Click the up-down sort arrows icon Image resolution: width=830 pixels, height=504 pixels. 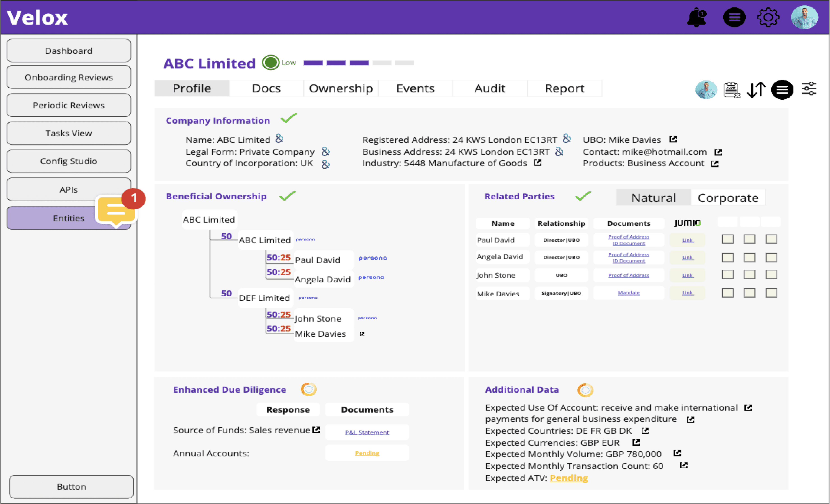coord(756,90)
